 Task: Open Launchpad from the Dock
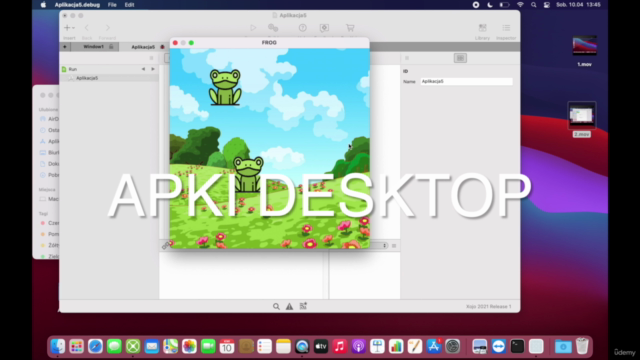76,347
